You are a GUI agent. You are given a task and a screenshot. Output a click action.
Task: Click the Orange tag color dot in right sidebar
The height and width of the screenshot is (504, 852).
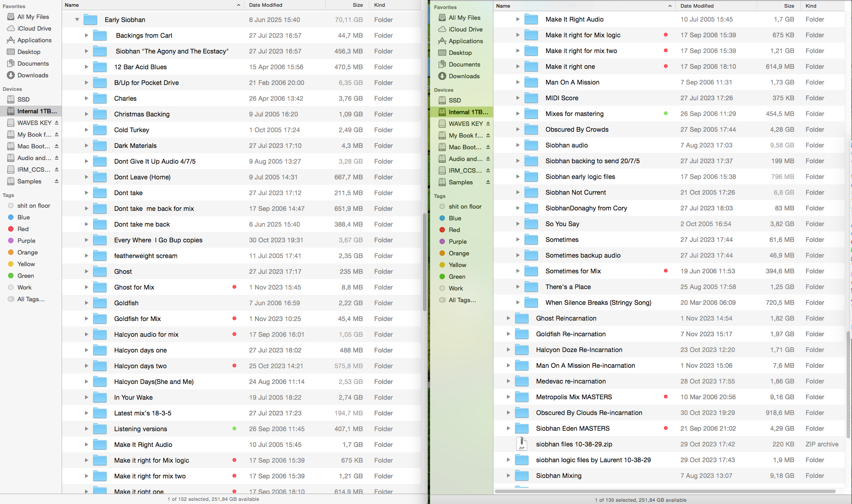click(x=442, y=253)
